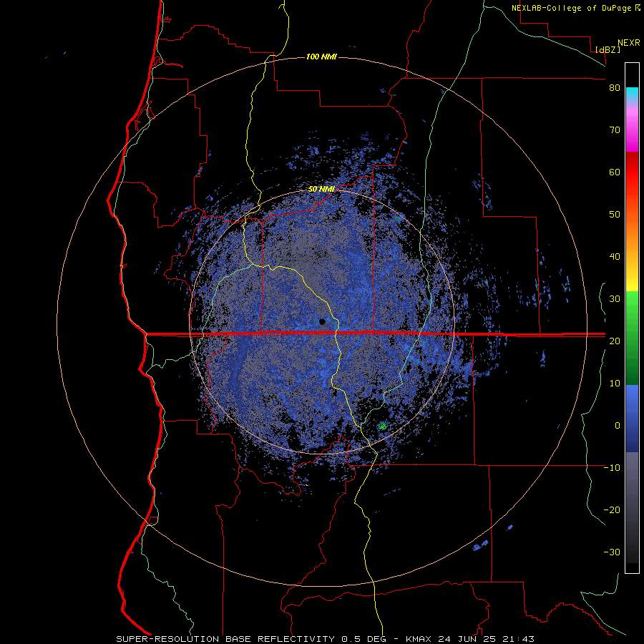Click the Super-Resolution Base Reflectivity caption
The image size is (644, 644).
click(x=326, y=639)
